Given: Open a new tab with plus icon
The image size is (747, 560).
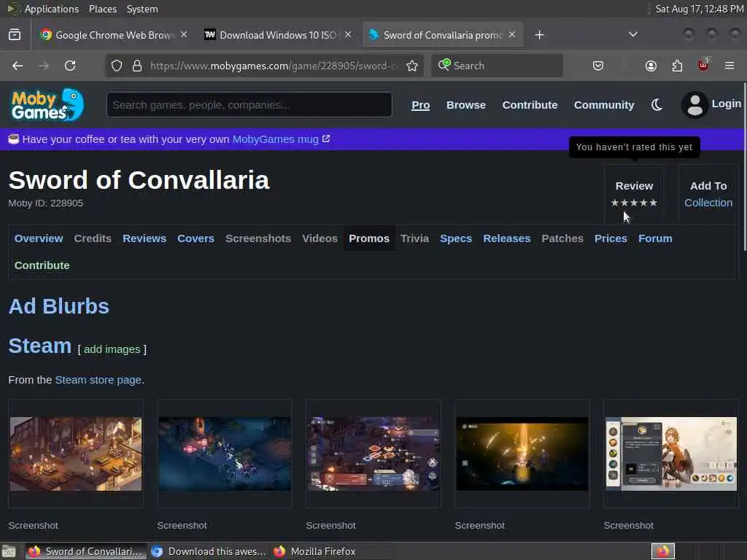Looking at the screenshot, I should [539, 35].
